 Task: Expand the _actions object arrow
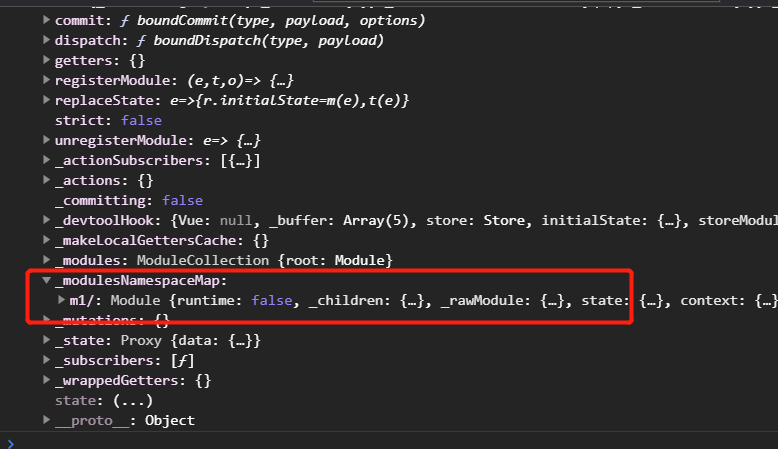pos(47,180)
